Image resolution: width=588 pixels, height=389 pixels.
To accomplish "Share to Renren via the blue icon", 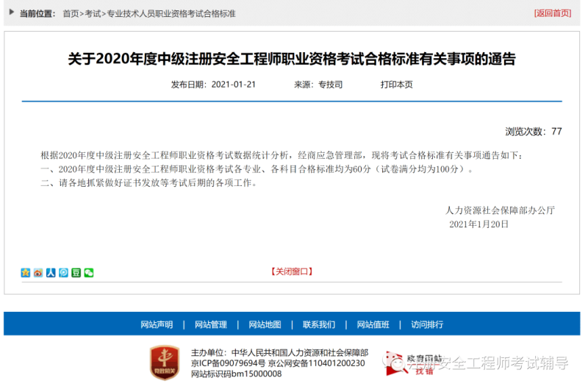I will 51,273.
